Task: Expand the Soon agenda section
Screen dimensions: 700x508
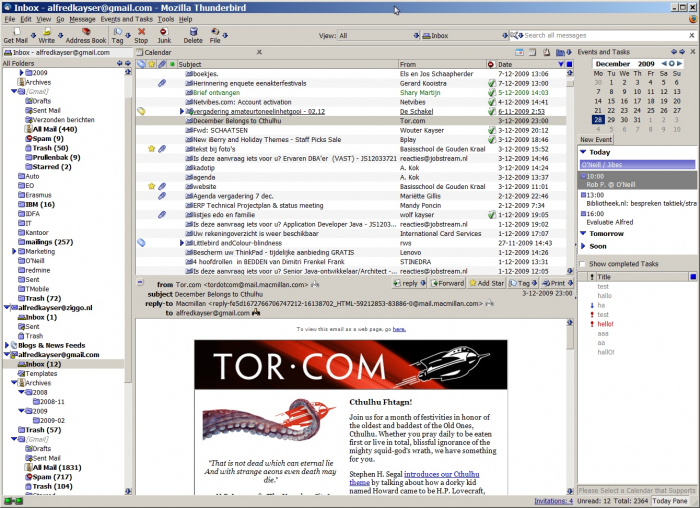Action: tap(583, 246)
